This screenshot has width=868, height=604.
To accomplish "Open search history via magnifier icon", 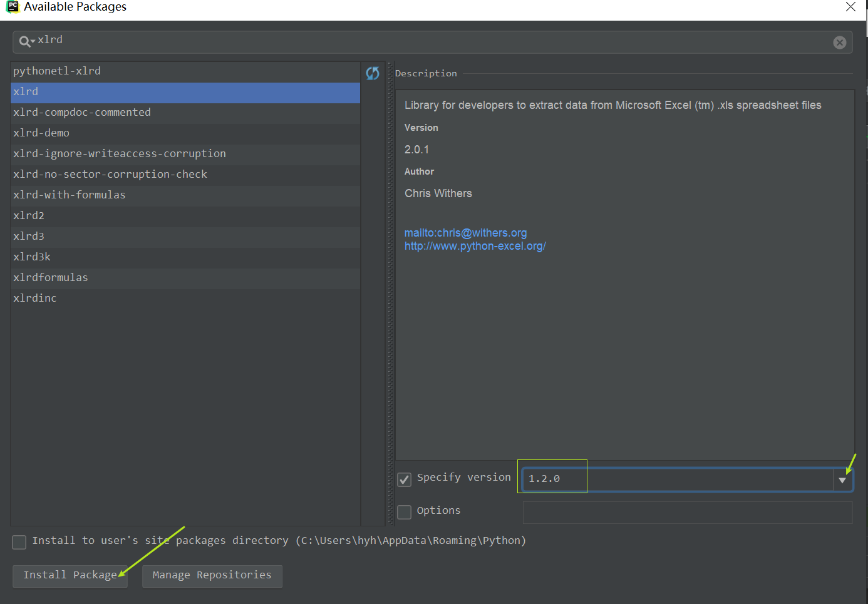I will coord(26,41).
